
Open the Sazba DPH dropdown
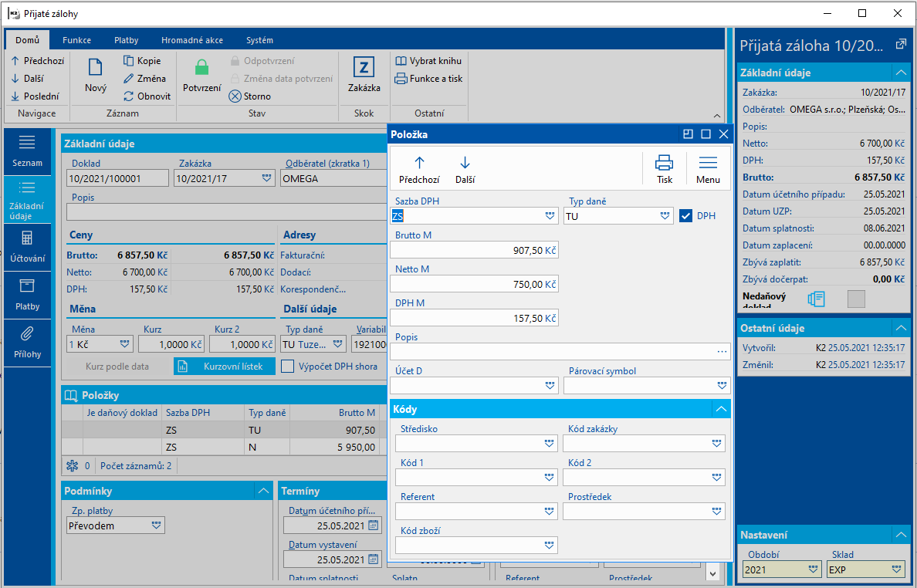[550, 216]
